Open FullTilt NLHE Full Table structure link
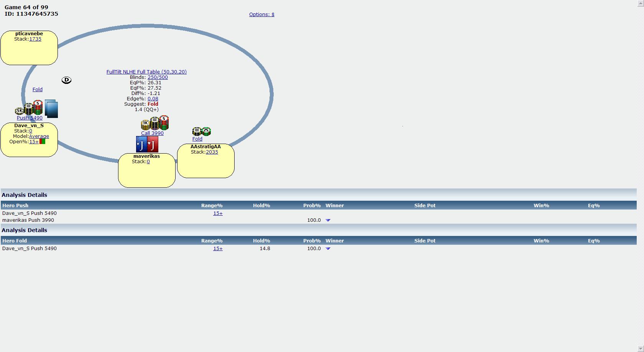644x352 pixels. pos(146,72)
